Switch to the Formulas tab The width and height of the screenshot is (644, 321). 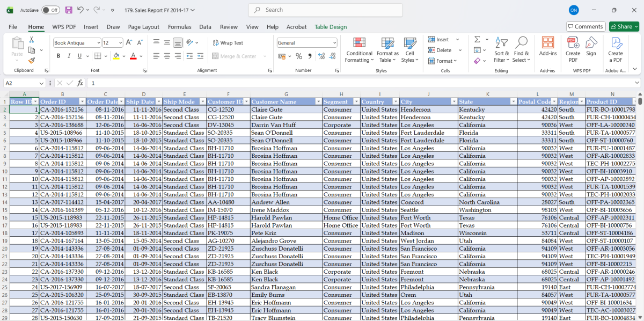(x=179, y=27)
